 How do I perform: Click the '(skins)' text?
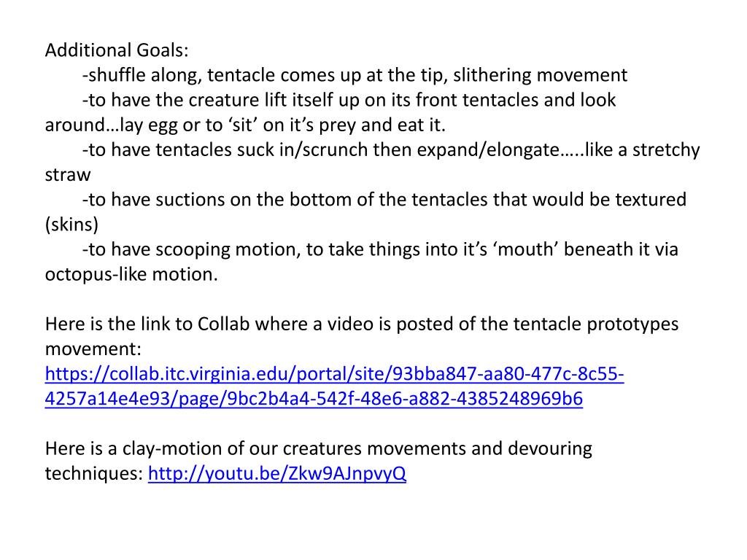pos(71,225)
